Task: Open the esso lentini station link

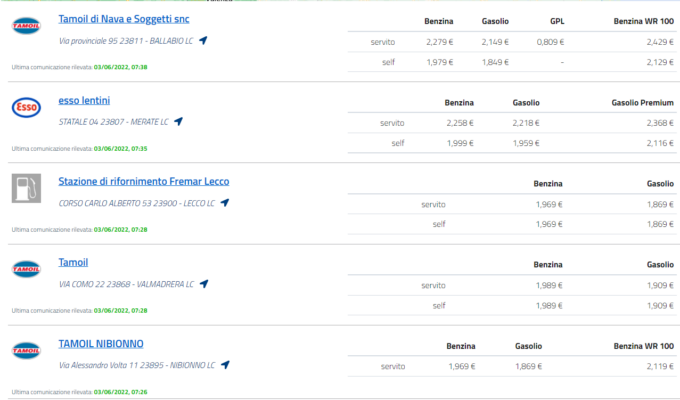Action: [84, 100]
